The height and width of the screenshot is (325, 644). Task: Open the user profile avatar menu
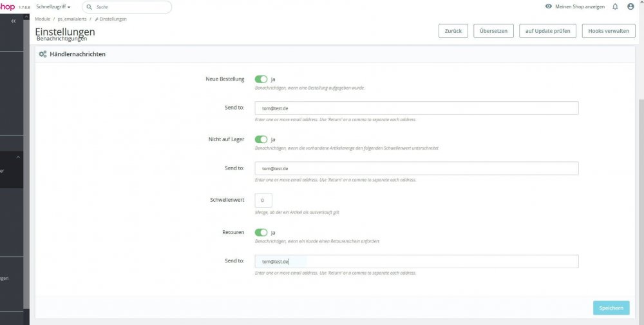coord(630,6)
